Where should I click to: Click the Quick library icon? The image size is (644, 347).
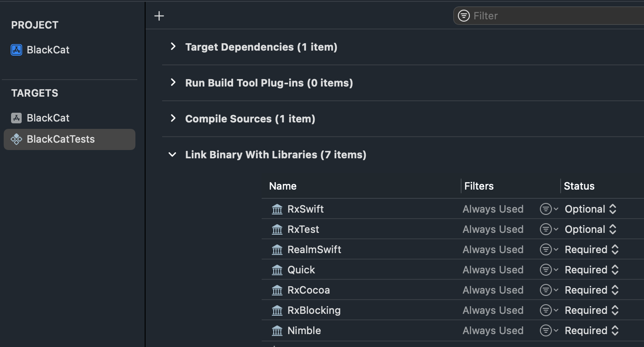tap(277, 270)
